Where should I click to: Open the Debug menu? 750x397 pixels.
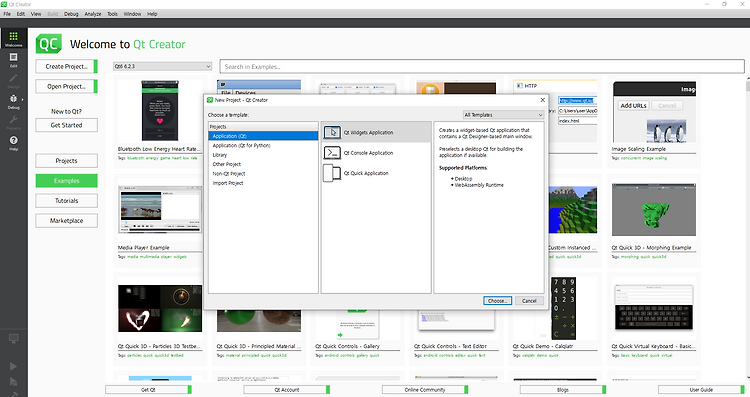pyautogui.click(x=71, y=14)
